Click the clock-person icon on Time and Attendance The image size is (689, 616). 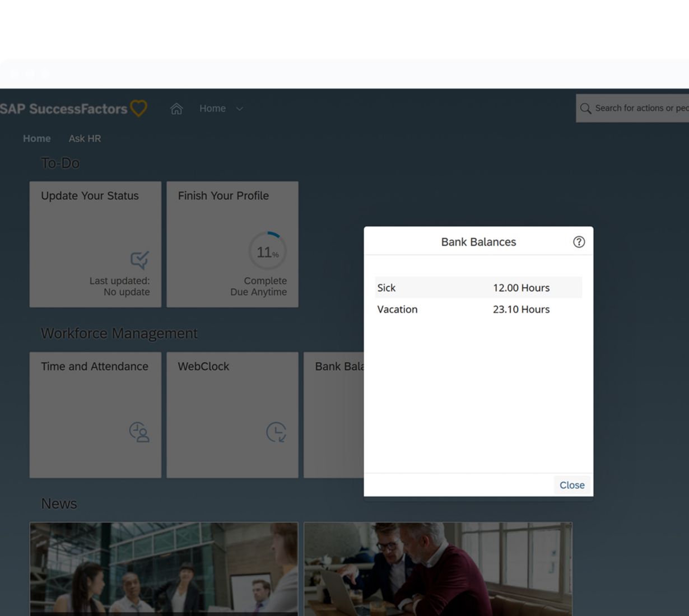coord(139,432)
